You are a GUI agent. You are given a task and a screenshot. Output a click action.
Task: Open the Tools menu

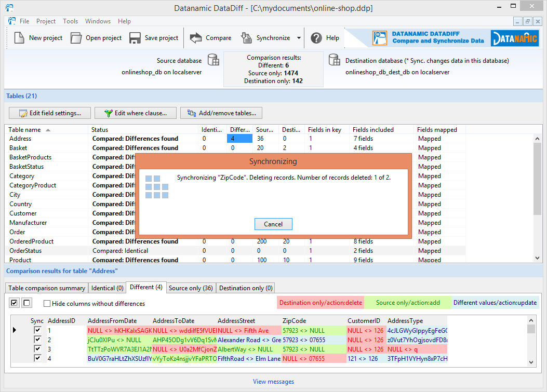71,21
